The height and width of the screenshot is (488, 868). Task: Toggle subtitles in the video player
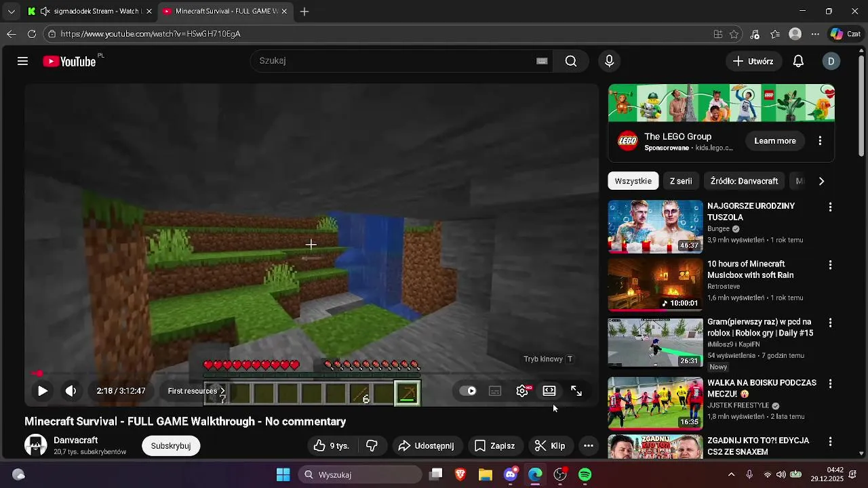[x=495, y=391]
